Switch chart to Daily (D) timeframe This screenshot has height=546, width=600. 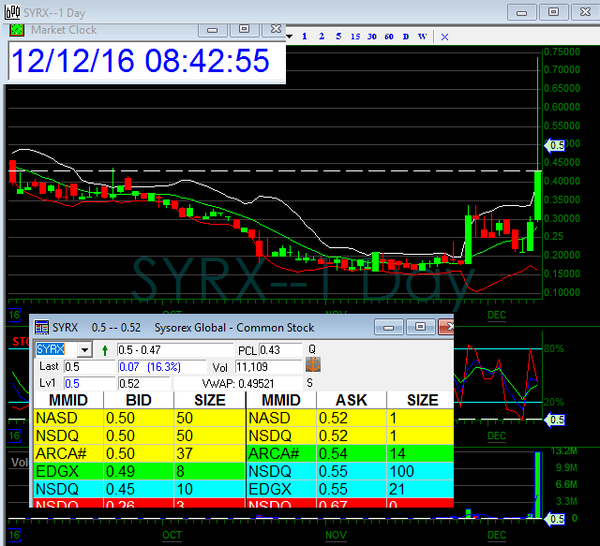[x=405, y=36]
